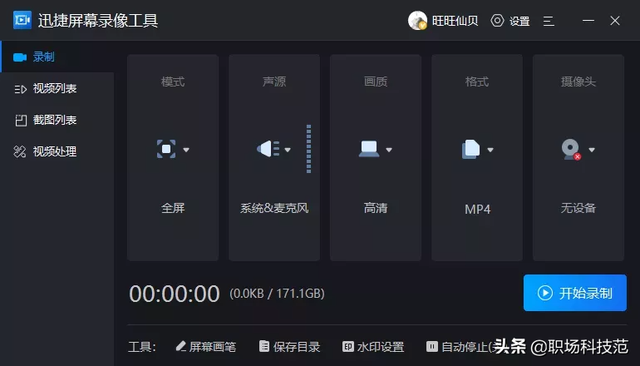Viewport: 640px width, 366px height.
Task: Expand the sound source dropdown arrow
Action: 288,150
